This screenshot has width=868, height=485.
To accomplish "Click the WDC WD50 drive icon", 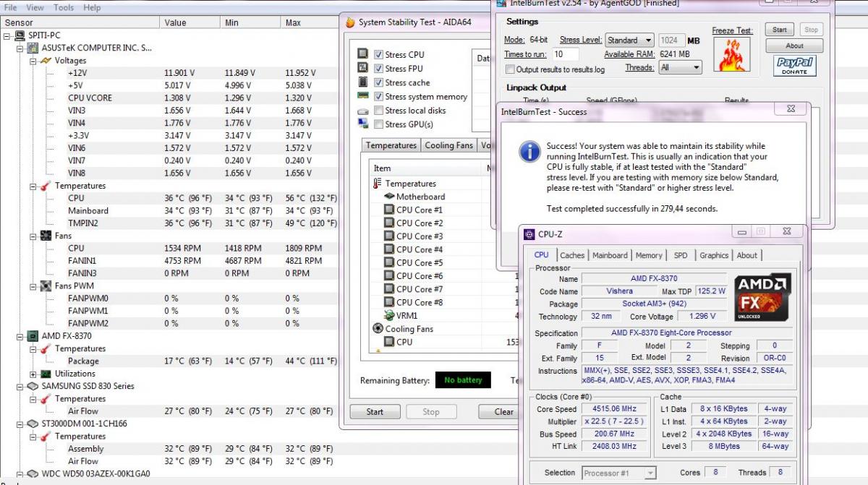I will point(33,473).
